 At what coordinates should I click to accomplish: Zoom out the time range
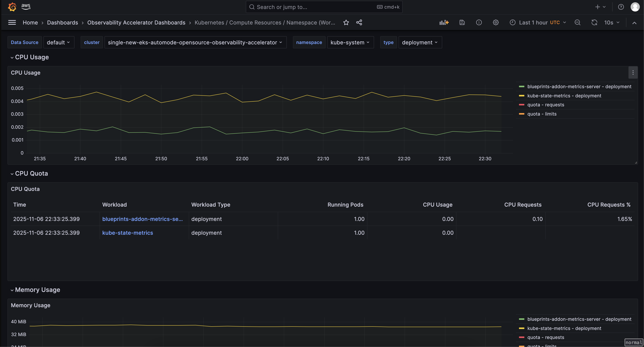coord(578,22)
